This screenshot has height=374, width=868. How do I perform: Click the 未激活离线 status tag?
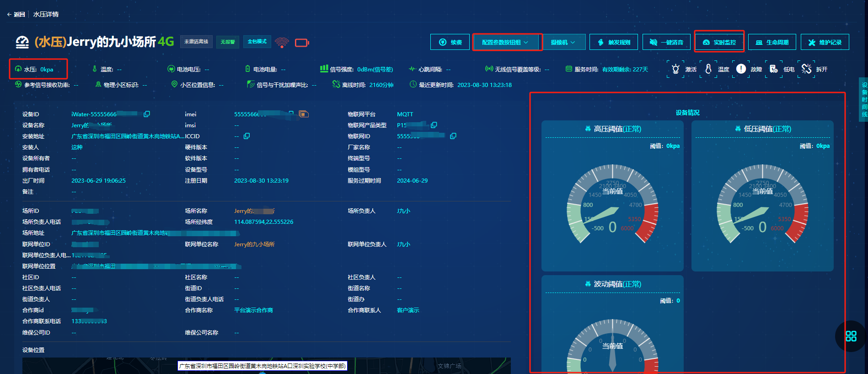click(x=196, y=42)
